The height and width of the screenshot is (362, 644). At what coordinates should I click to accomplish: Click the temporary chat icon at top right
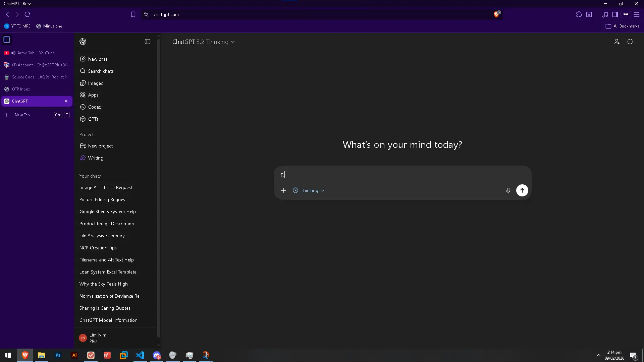pyautogui.click(x=630, y=42)
